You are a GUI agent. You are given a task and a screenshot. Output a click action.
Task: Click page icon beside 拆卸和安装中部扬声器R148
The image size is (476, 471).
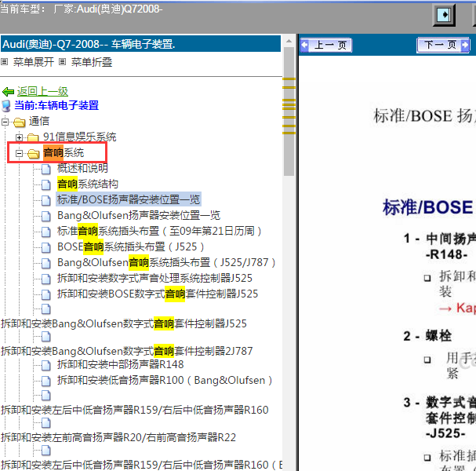tap(45, 365)
